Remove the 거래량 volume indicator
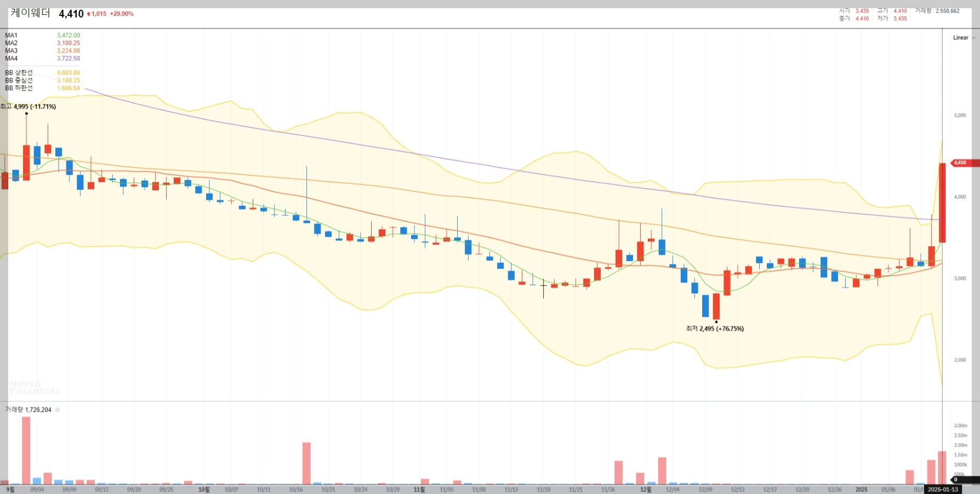Image resolution: width=980 pixels, height=494 pixels. (x=58, y=410)
